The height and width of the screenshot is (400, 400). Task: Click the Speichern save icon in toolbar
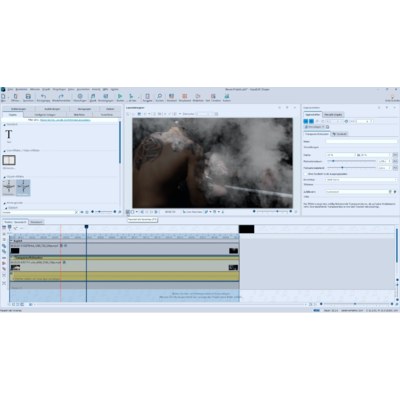(x=28, y=96)
